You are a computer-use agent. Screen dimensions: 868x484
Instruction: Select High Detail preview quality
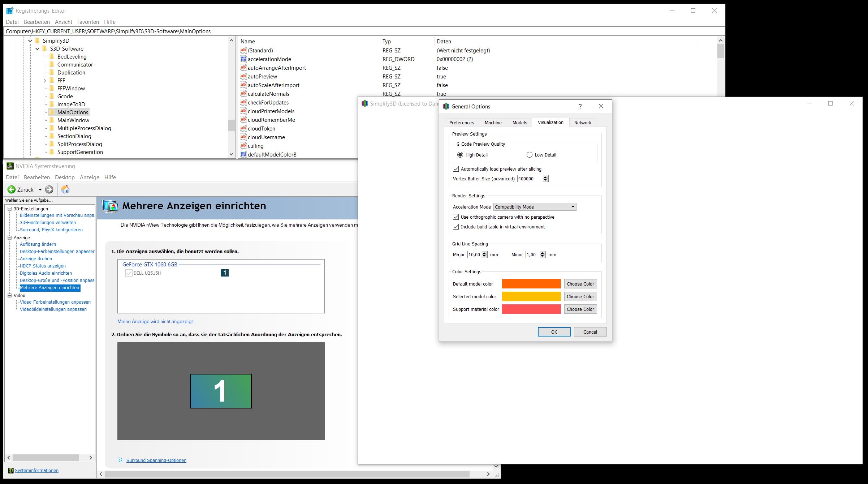460,155
